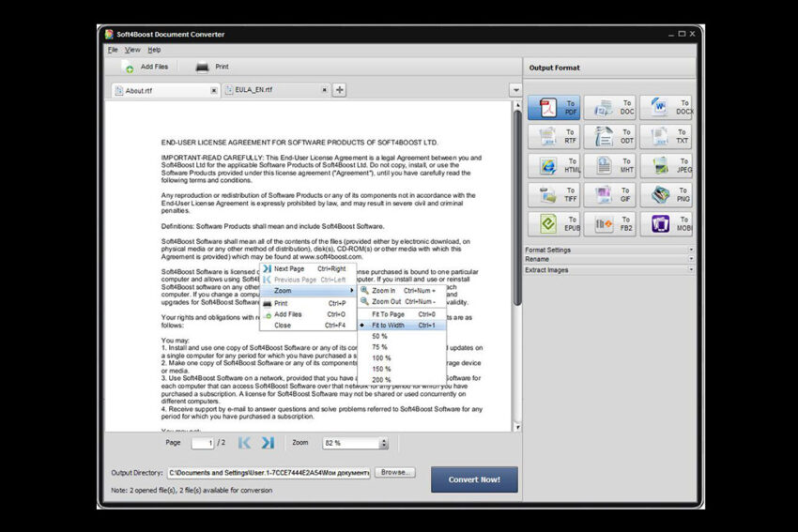Select Zoom In from the submenu
The height and width of the screenshot is (532, 798).
click(x=402, y=291)
